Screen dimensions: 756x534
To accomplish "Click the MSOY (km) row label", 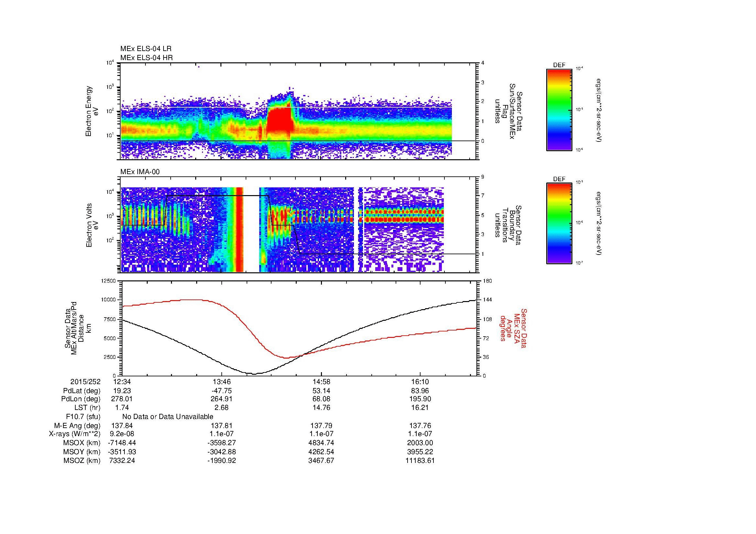I will coord(82,452).
